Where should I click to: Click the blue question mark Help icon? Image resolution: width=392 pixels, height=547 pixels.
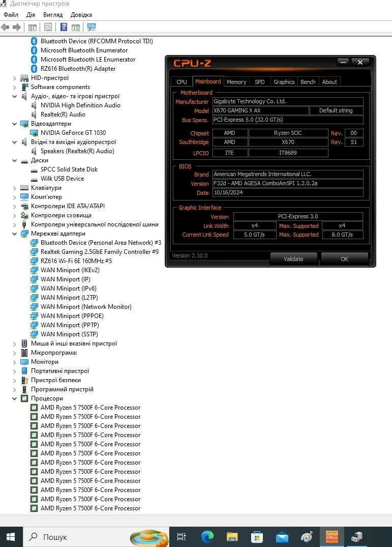(x=64, y=27)
